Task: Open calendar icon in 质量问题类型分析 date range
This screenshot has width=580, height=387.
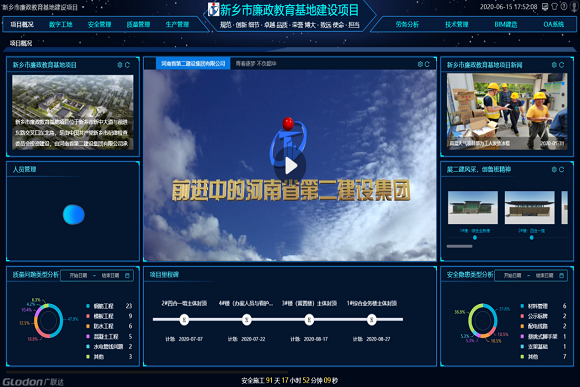Action: [127, 276]
